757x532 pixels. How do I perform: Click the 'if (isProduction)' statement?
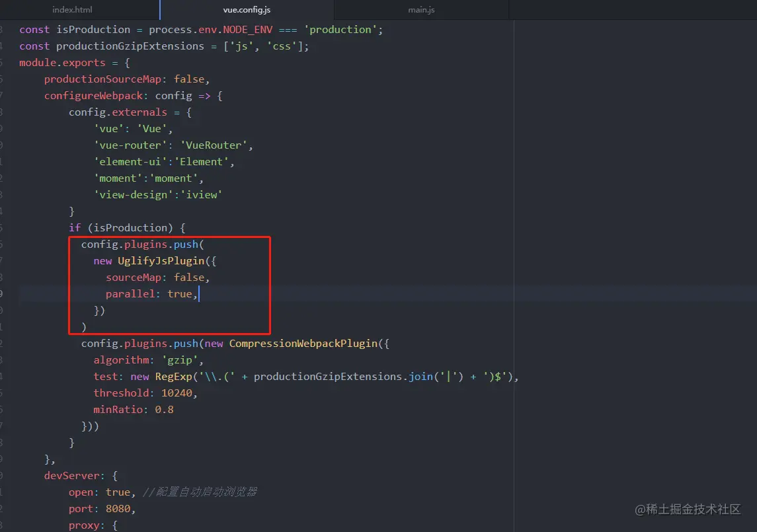(x=127, y=228)
